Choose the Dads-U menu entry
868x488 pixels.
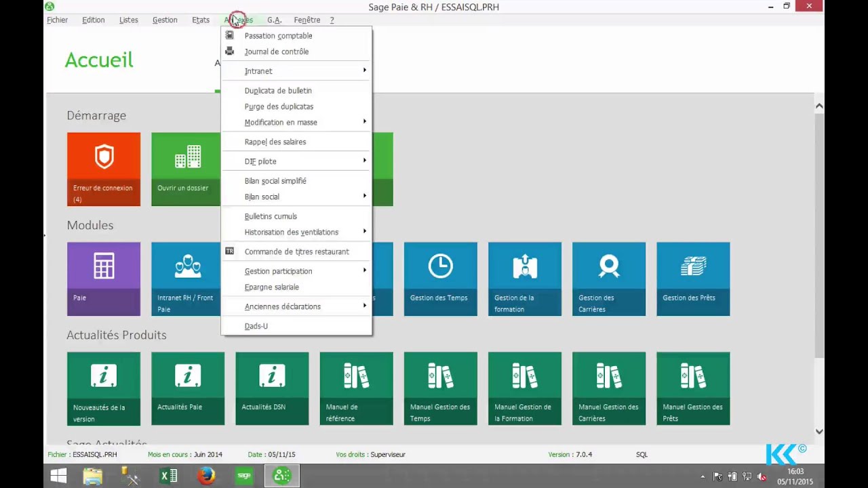coord(297,326)
